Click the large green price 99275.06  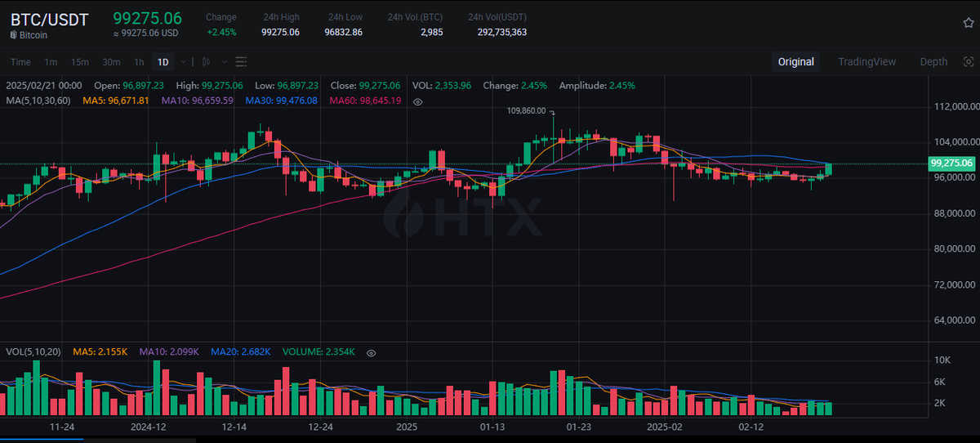click(x=148, y=18)
